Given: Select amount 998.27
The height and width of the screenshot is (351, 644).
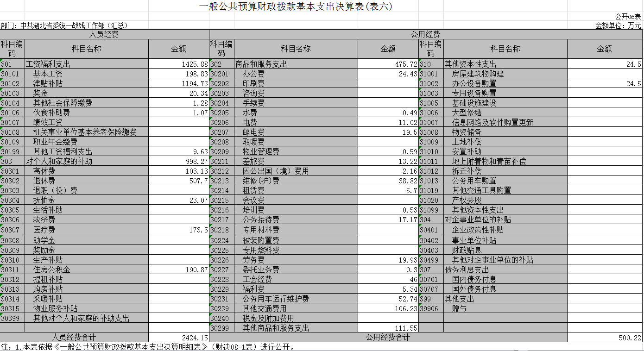Looking at the screenshot, I should pos(179,161).
